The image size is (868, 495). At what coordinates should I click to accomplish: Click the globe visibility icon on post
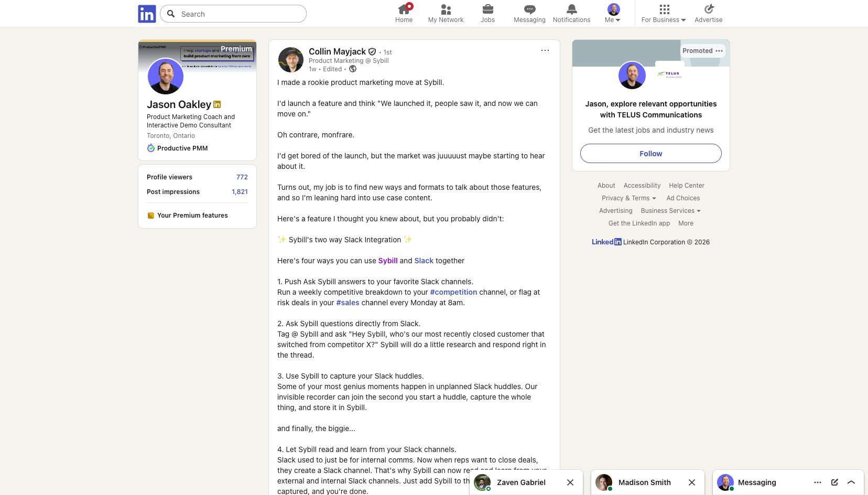(x=353, y=69)
